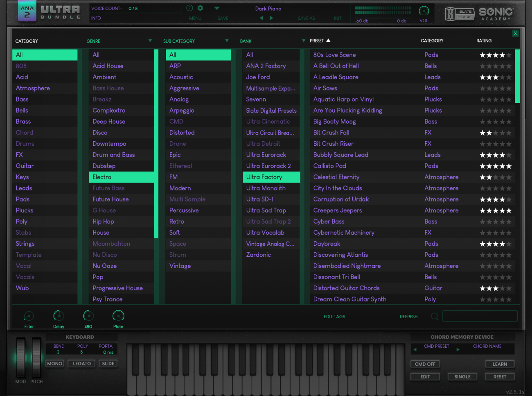
Task: Go to next preset with right arrow
Action: click(x=271, y=18)
